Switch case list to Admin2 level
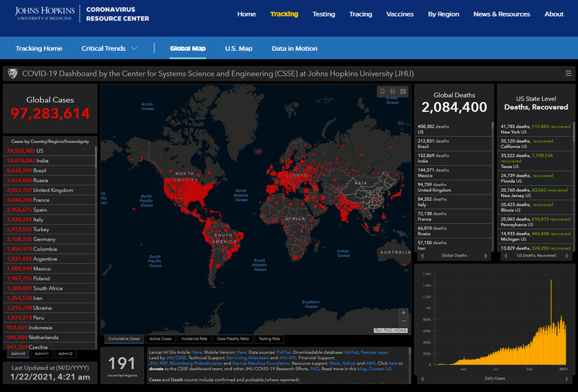Image resolution: width=578 pixels, height=392 pixels. (x=65, y=353)
